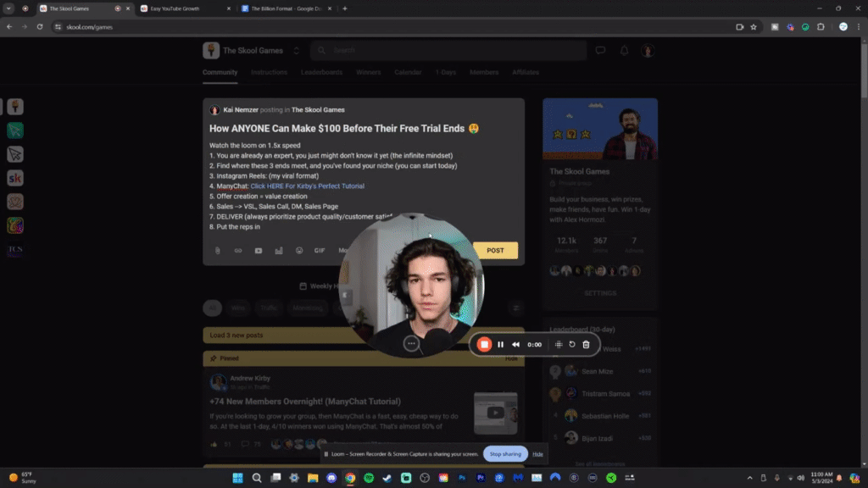
Task: Select the Wins category filter
Action: [x=238, y=308]
